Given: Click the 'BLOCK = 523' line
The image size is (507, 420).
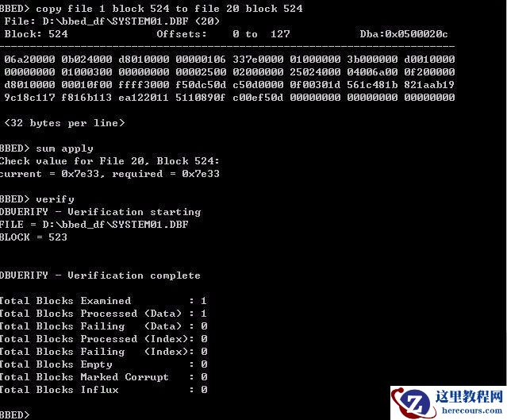Looking at the screenshot, I should point(33,237).
